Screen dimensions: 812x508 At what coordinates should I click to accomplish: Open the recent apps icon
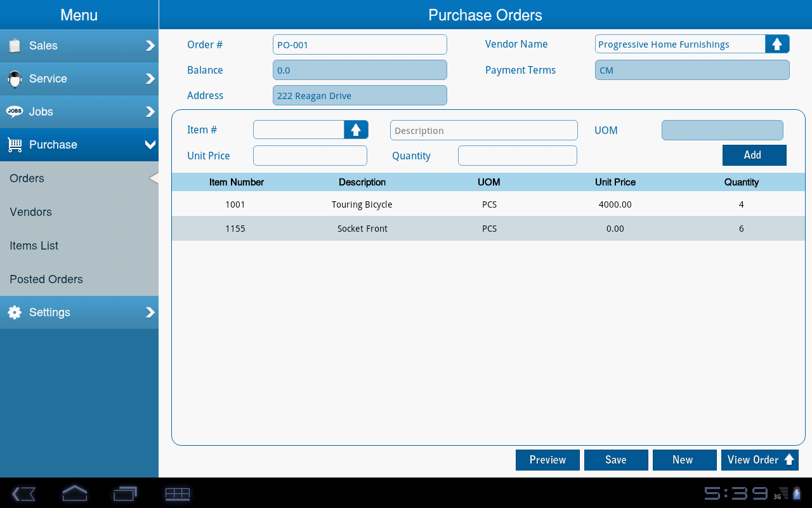click(125, 493)
